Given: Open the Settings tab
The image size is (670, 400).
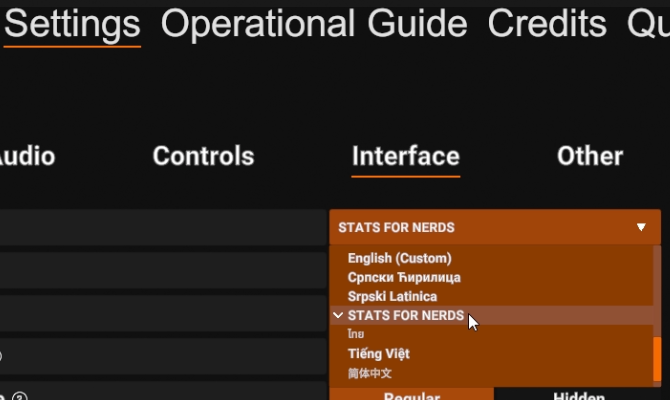Looking at the screenshot, I should coord(72,24).
